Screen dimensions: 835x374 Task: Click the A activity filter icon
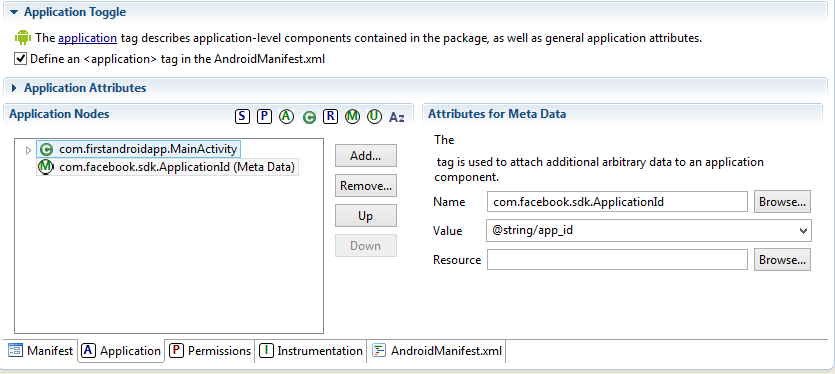(286, 116)
